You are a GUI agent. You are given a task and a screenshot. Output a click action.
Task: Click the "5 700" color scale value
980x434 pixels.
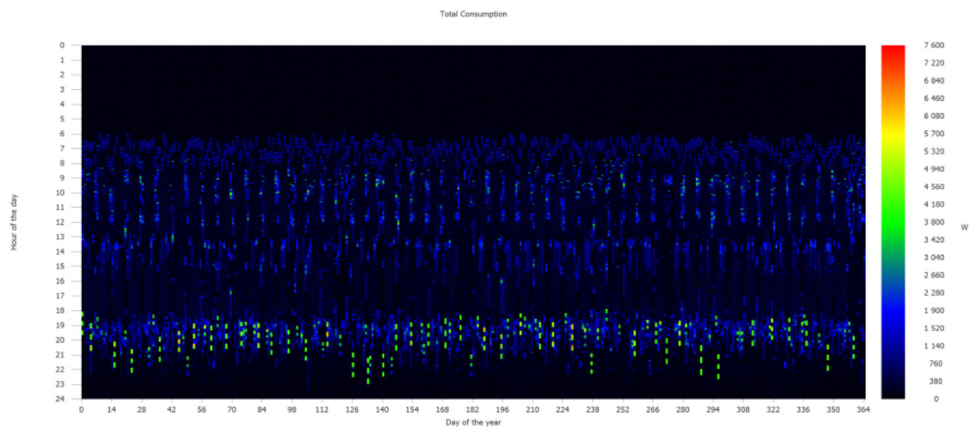[x=934, y=134]
